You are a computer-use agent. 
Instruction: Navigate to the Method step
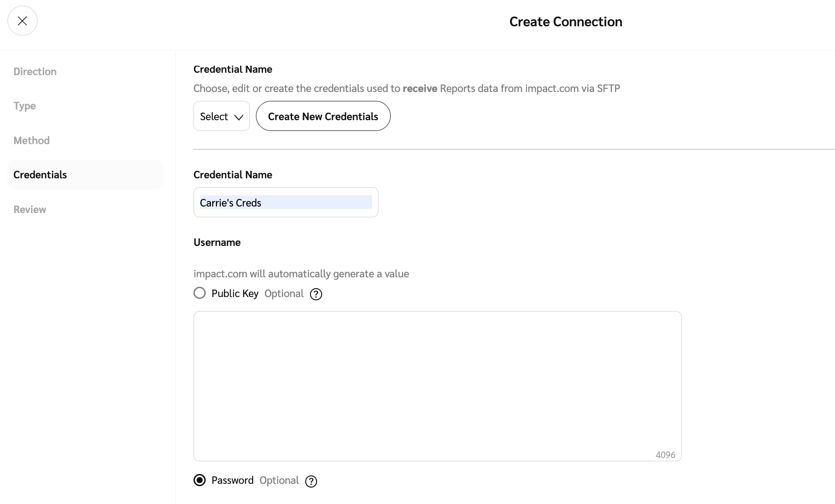click(31, 140)
